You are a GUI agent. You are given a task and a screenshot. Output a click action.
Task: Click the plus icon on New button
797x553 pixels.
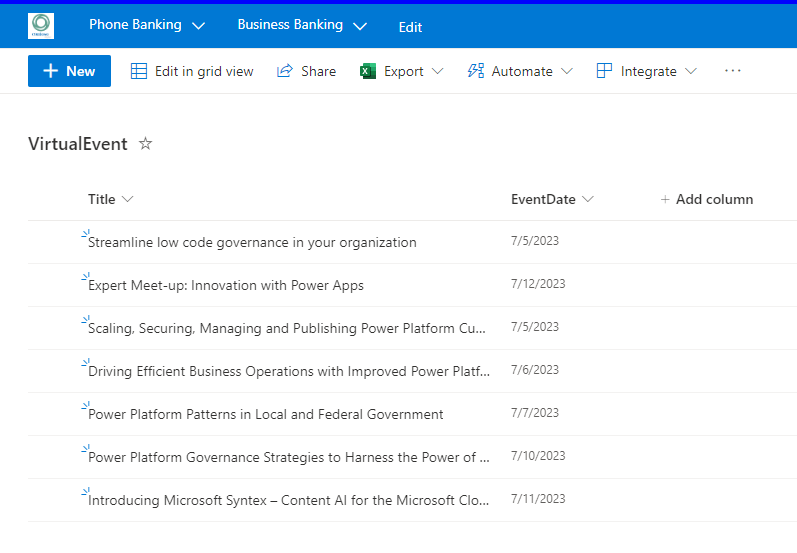coord(50,71)
